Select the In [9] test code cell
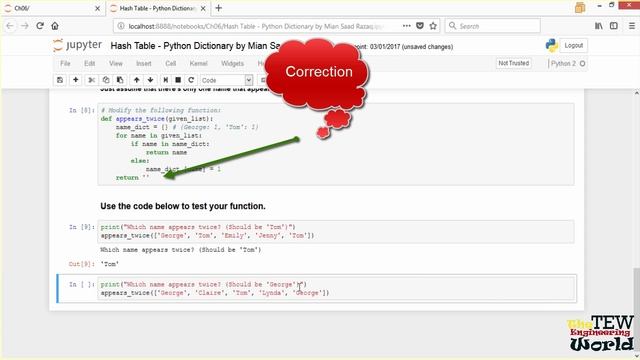Screen dimensions: 640x360 336,231
